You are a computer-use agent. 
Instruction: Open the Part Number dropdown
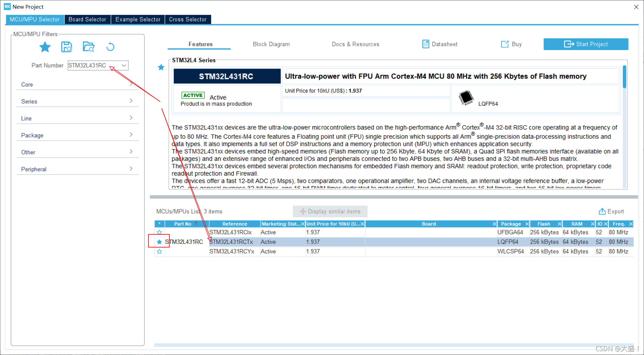pyautogui.click(x=123, y=65)
